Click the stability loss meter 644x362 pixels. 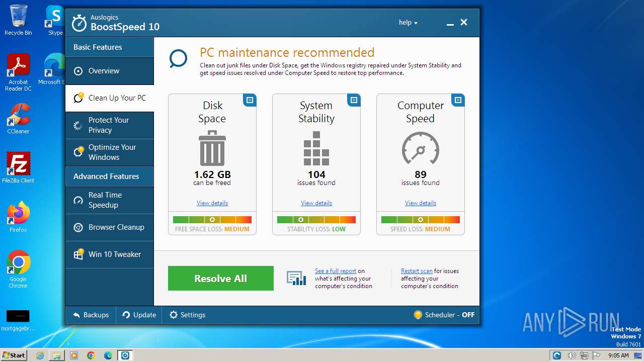316,220
